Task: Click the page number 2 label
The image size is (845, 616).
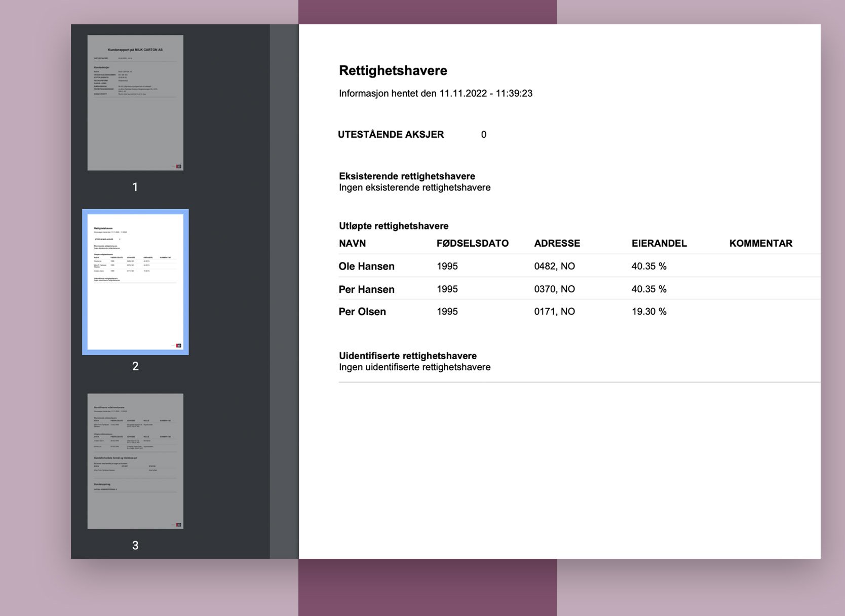Action: click(135, 366)
